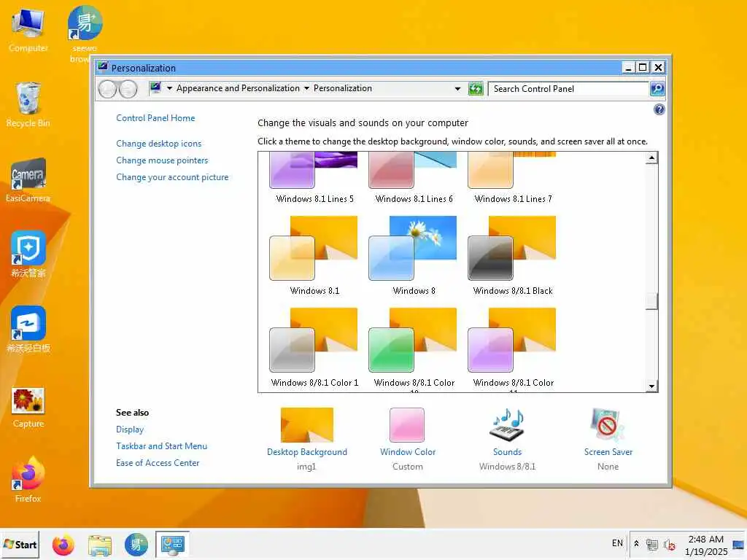
Task: Select the Windows 8.1 Lines 6 theme
Action: click(414, 178)
